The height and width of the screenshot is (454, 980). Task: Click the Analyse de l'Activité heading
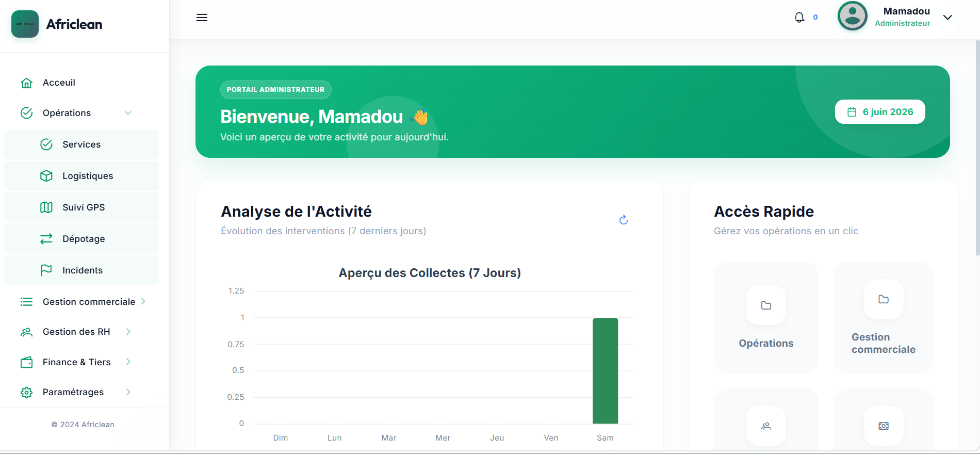pos(296,212)
